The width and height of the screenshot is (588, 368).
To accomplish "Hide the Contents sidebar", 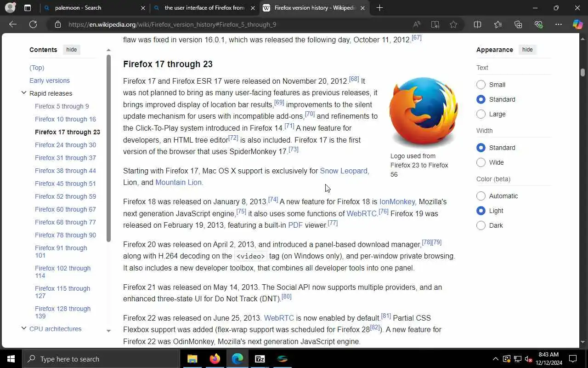I will (x=72, y=50).
